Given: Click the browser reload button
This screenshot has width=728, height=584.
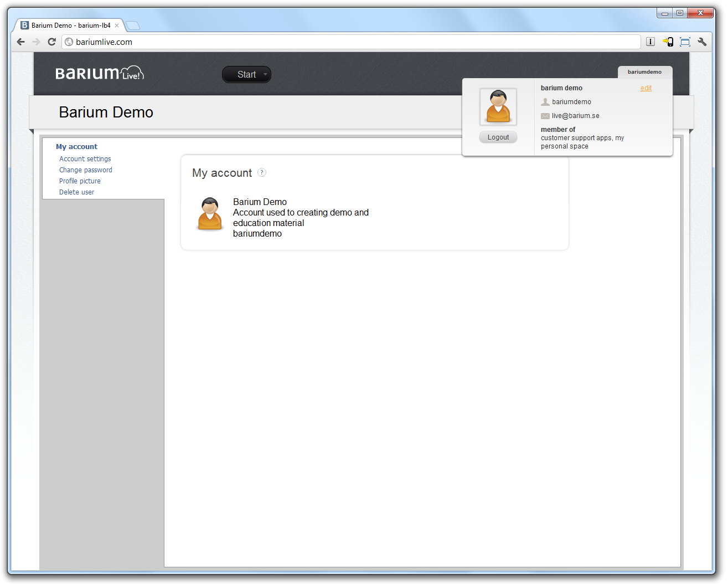Looking at the screenshot, I should coord(51,42).
